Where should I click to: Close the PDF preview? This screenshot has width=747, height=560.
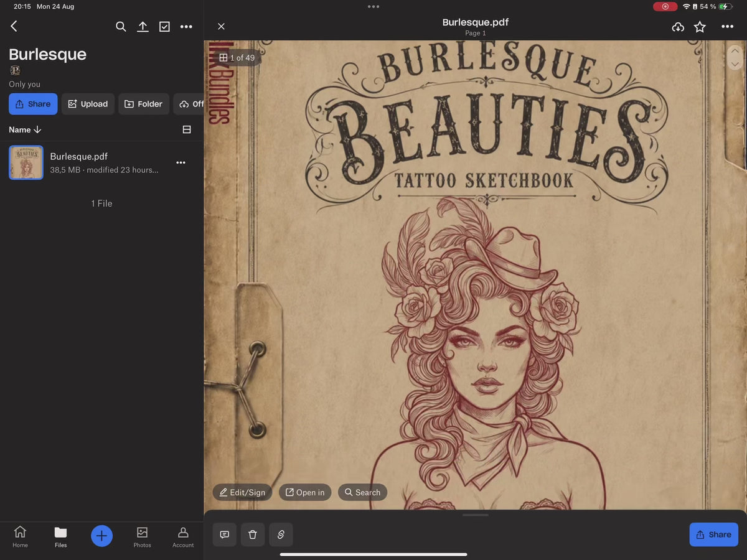pos(221,26)
